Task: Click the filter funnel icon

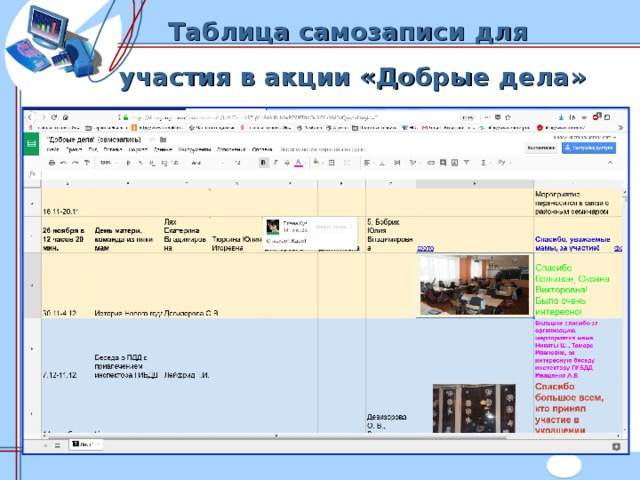Action: 466,163
